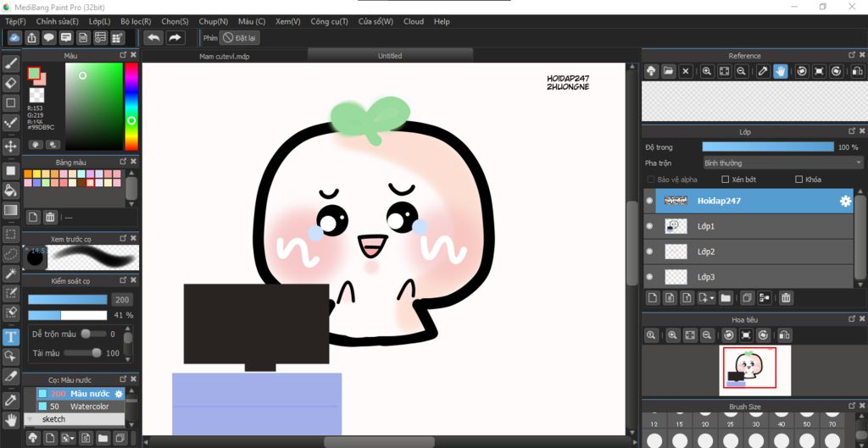Hide the Lớp3 layer
Screen dimensions: 868x448
649,277
